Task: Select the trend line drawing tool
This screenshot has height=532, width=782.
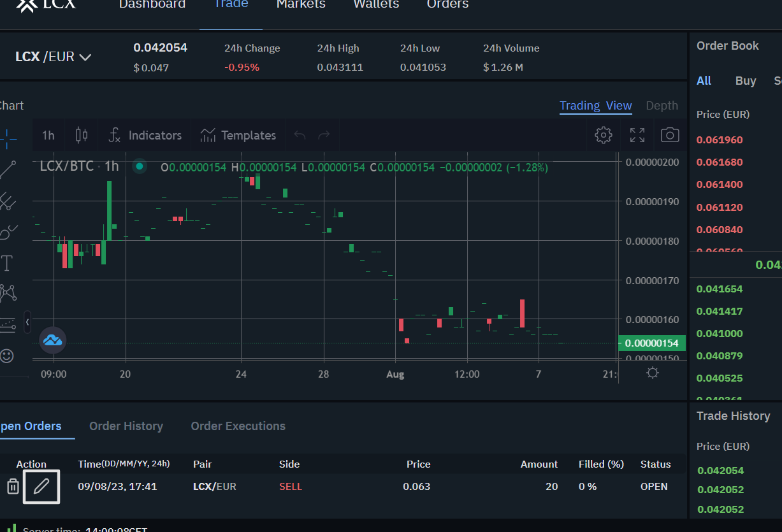Action: (8, 169)
